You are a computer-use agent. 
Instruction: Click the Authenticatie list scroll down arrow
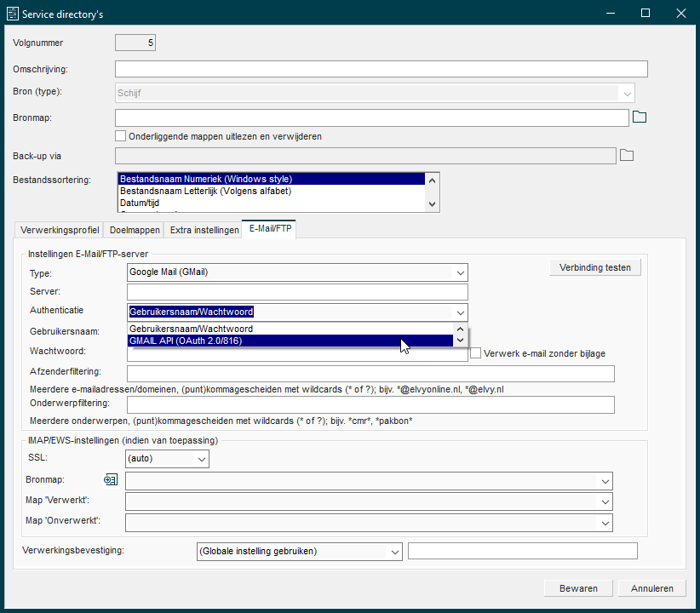(x=460, y=341)
